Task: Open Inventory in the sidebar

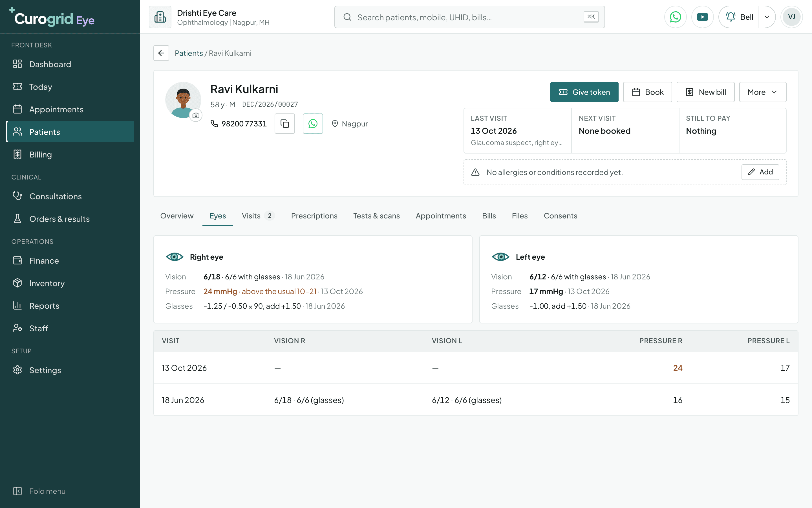Action: click(x=70, y=283)
